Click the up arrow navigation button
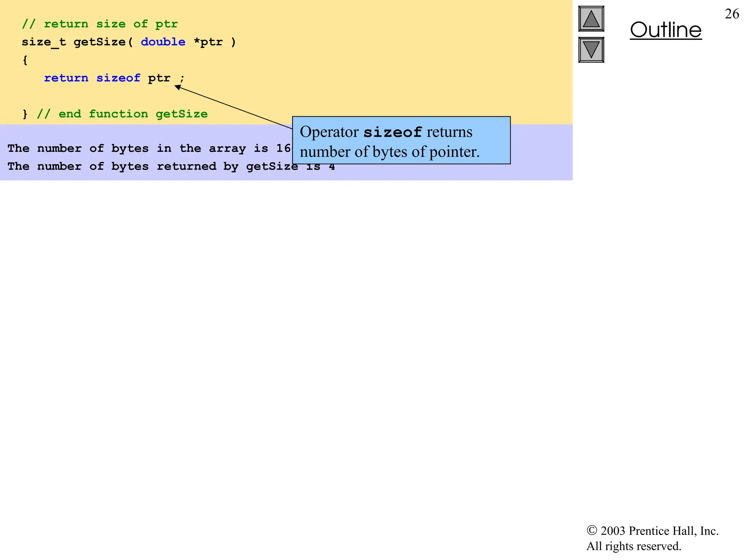This screenshot has height=560, width=747. [591, 19]
